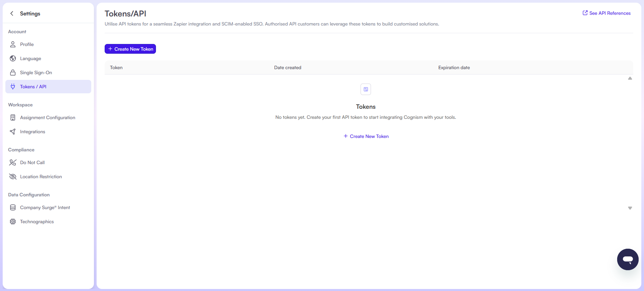Image resolution: width=644 pixels, height=291 pixels.
Task: Click the Location Restriction crossed-eye icon
Action: click(13, 177)
